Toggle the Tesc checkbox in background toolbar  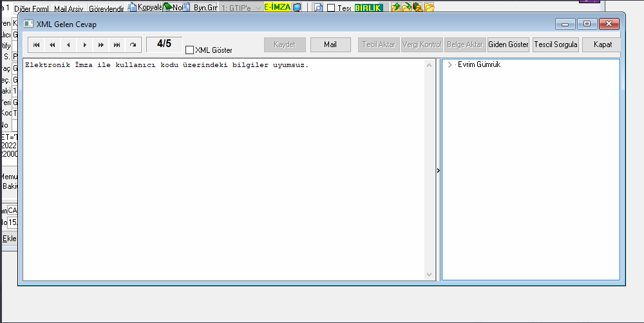pos(331,8)
